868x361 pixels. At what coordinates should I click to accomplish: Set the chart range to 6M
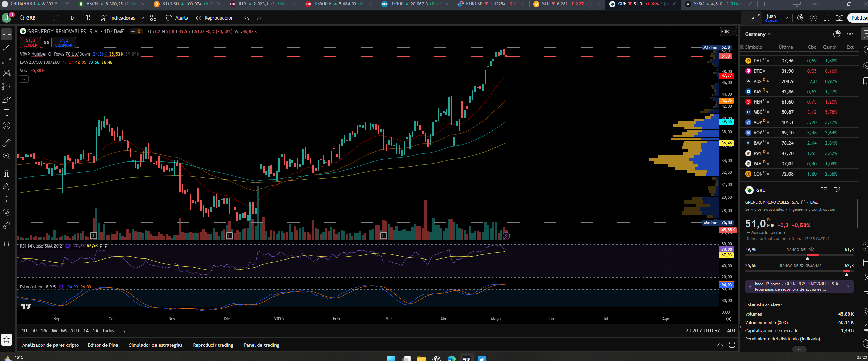coord(64,330)
